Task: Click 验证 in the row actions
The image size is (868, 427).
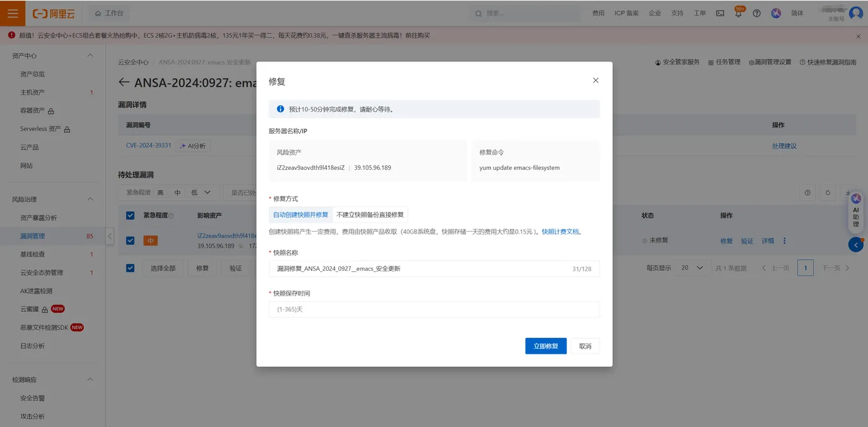Action: pos(747,240)
